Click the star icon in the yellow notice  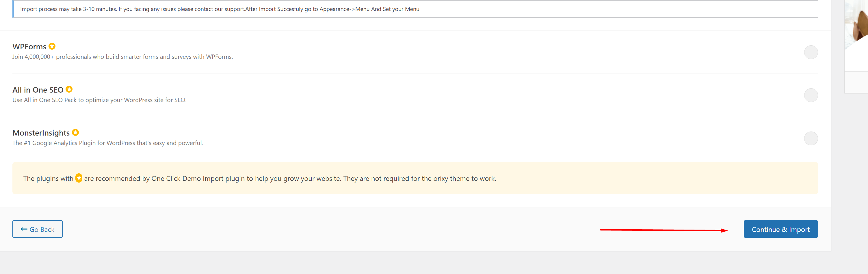79,178
